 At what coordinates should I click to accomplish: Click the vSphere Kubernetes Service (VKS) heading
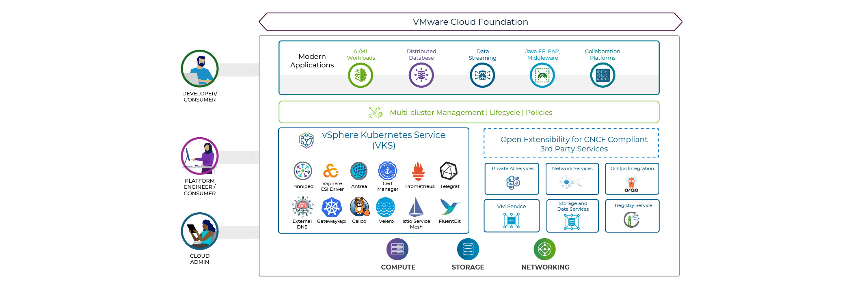[x=384, y=140]
